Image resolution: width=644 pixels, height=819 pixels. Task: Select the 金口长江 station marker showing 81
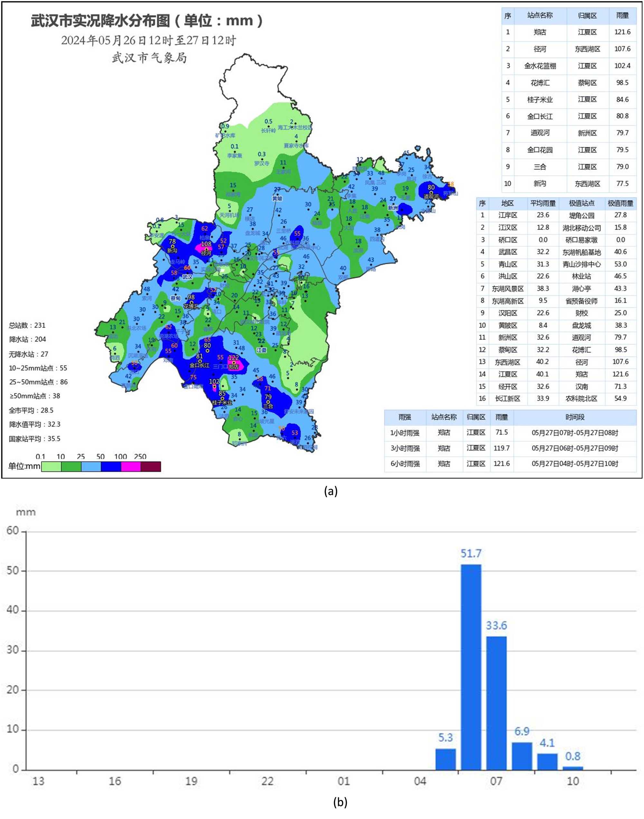pos(199,361)
